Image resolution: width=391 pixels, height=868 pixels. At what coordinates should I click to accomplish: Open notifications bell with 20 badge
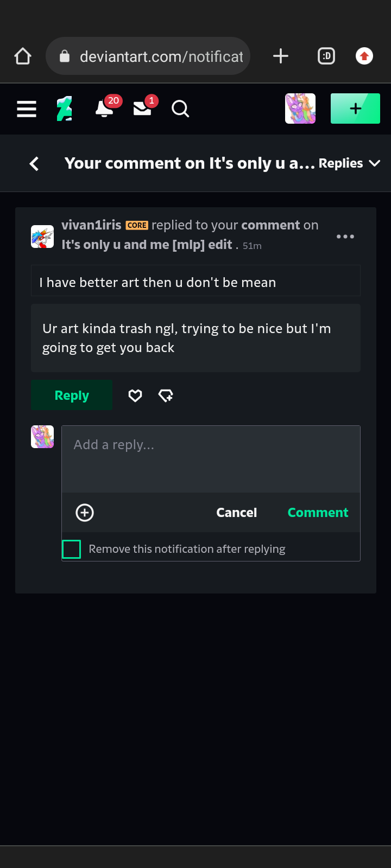pos(105,107)
